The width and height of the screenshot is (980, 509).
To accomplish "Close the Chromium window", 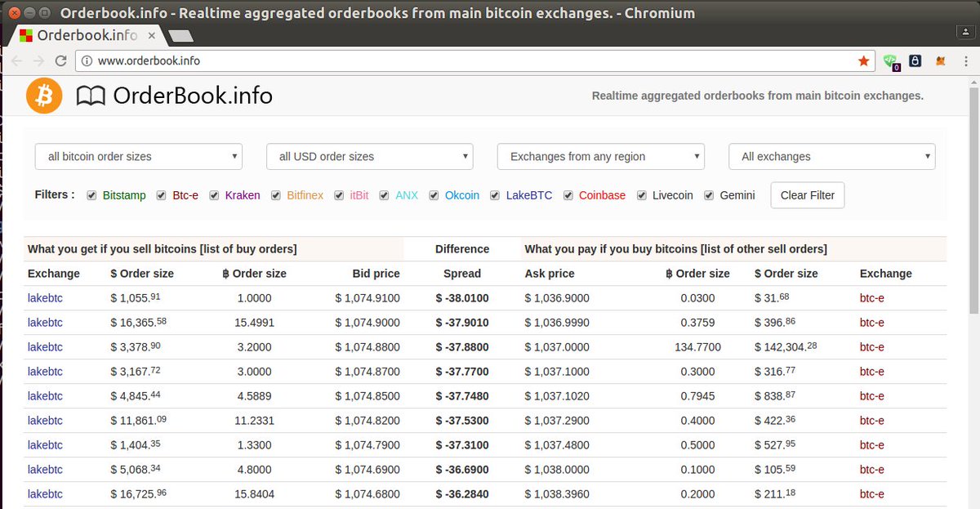I will 14,12.
